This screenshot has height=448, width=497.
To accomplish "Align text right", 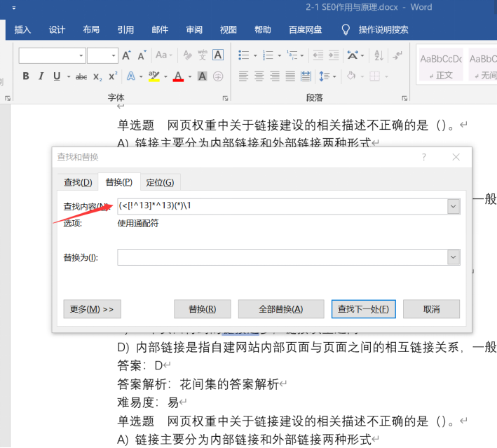I will click(275, 76).
